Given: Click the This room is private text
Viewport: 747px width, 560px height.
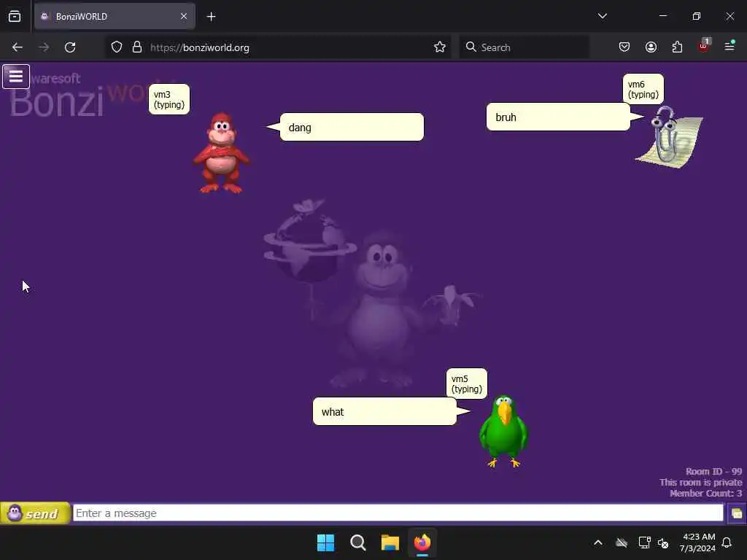Looking at the screenshot, I should coord(701,483).
